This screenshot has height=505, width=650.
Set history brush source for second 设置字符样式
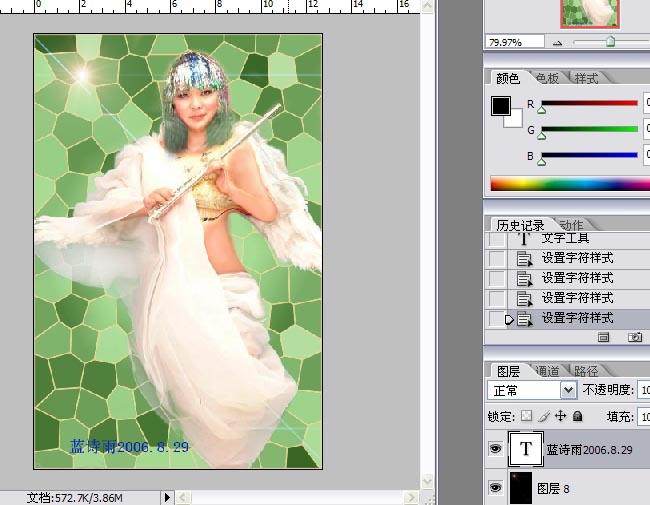click(x=497, y=279)
